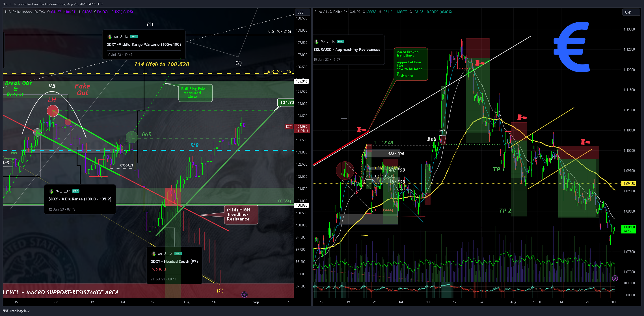The image size is (644, 316).
Task: Click the U.S. Dollar Index chart title
Action: click(25, 12)
